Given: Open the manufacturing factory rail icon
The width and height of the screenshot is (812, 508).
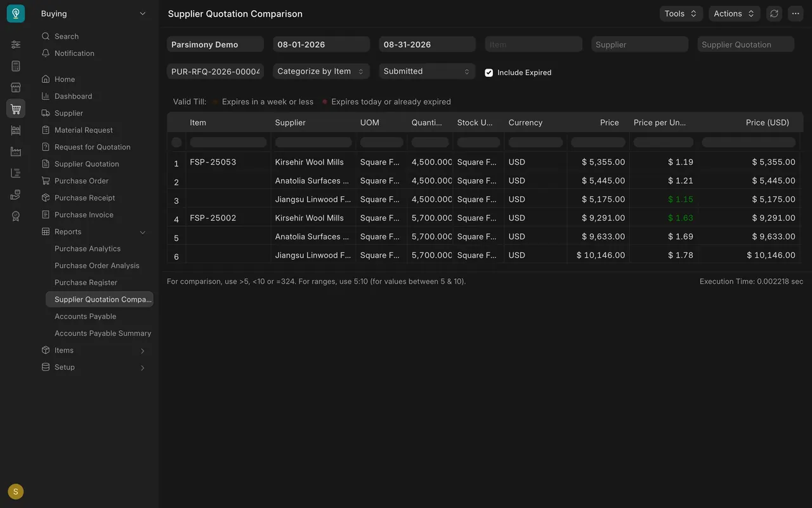Looking at the screenshot, I should click(16, 152).
